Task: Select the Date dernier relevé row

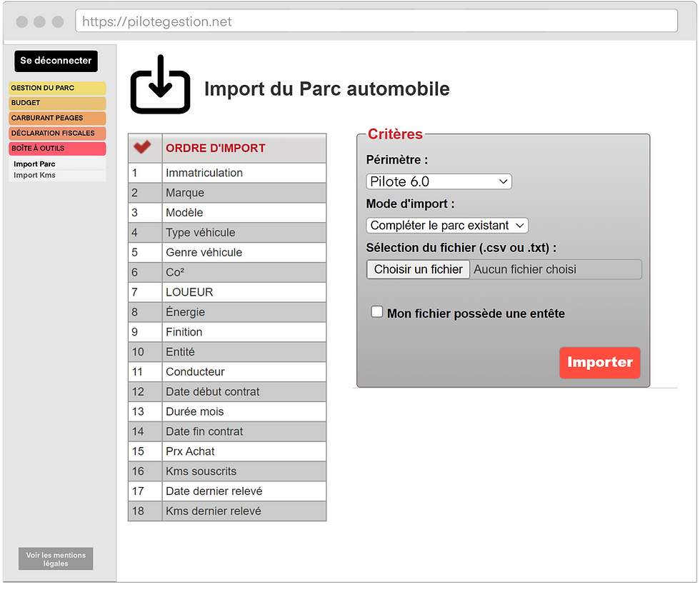Action: coord(227,491)
